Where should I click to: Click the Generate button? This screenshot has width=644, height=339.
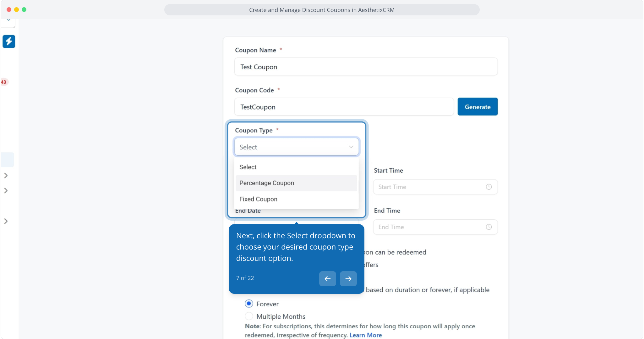[477, 107]
